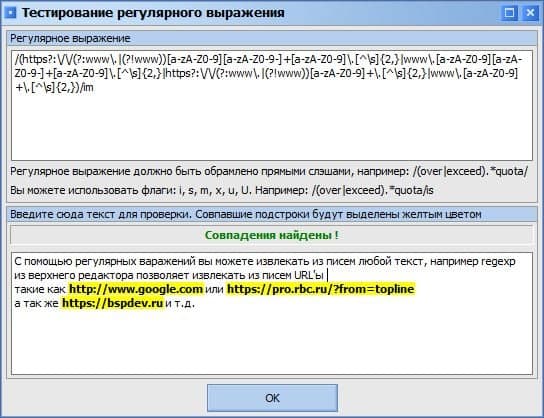Click the 'Введите сюда текст для проверки' header bar
Viewport: 544px width, 418px height.
[x=272, y=214]
